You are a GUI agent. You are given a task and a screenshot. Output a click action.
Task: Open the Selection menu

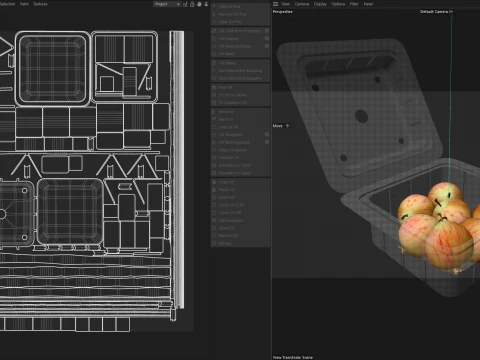[x=7, y=4]
